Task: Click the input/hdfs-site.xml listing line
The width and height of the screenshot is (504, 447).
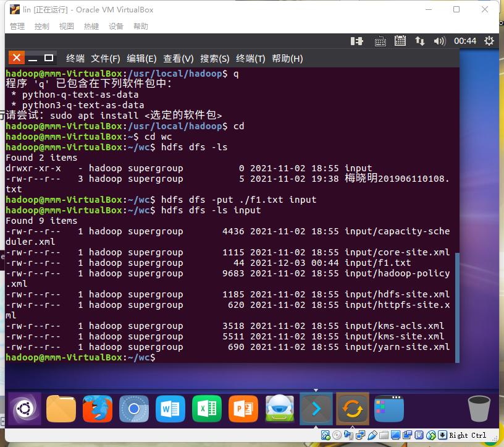Action: click(227, 294)
